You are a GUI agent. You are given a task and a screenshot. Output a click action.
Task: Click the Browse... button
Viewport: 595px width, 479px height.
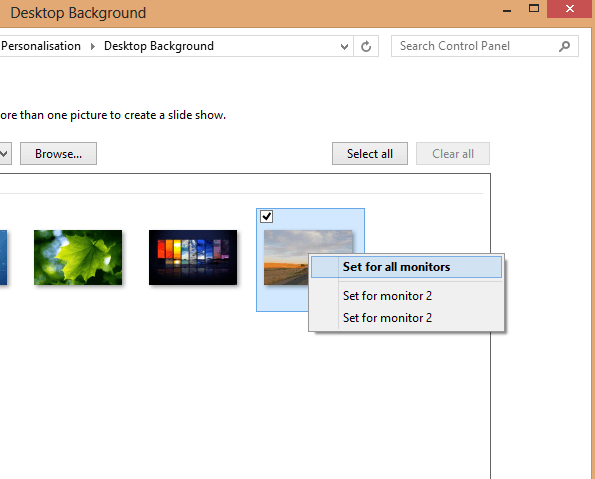(58, 154)
